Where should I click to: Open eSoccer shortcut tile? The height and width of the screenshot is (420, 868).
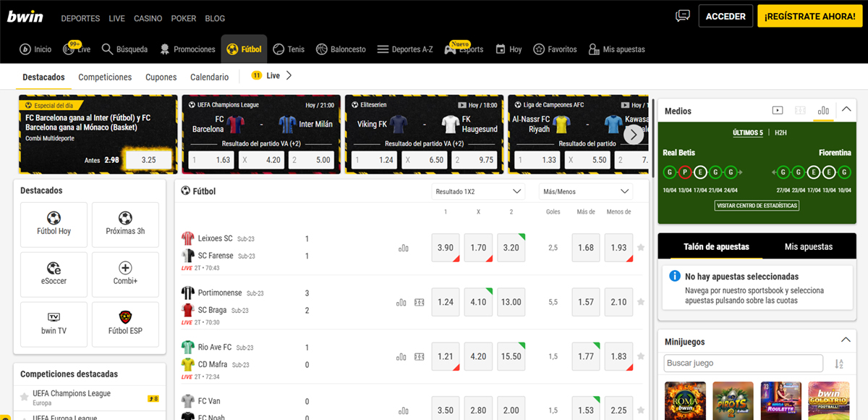point(54,274)
